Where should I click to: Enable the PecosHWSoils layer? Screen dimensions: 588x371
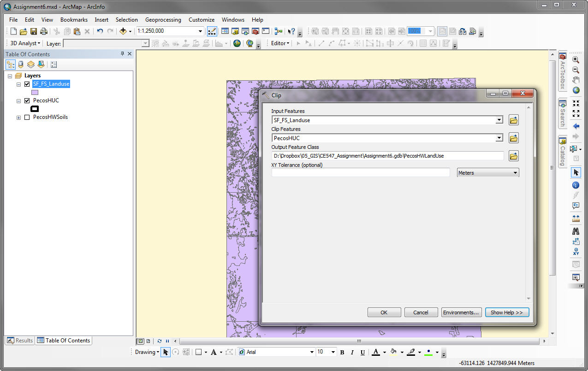tap(27, 117)
